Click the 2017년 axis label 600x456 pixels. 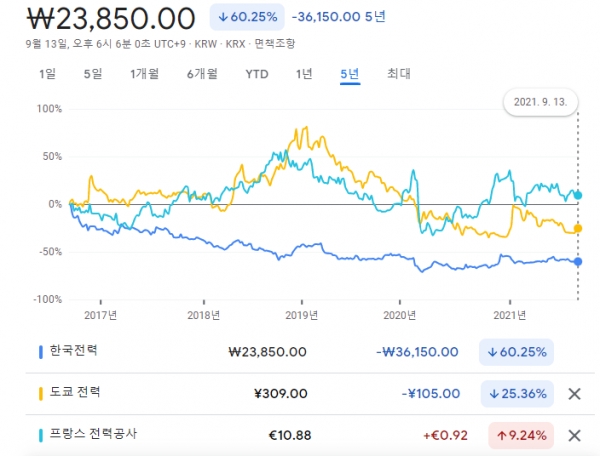tap(100, 315)
